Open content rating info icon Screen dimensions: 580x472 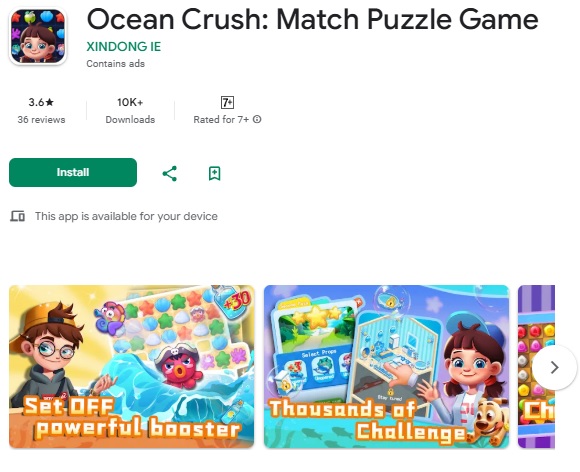(257, 119)
